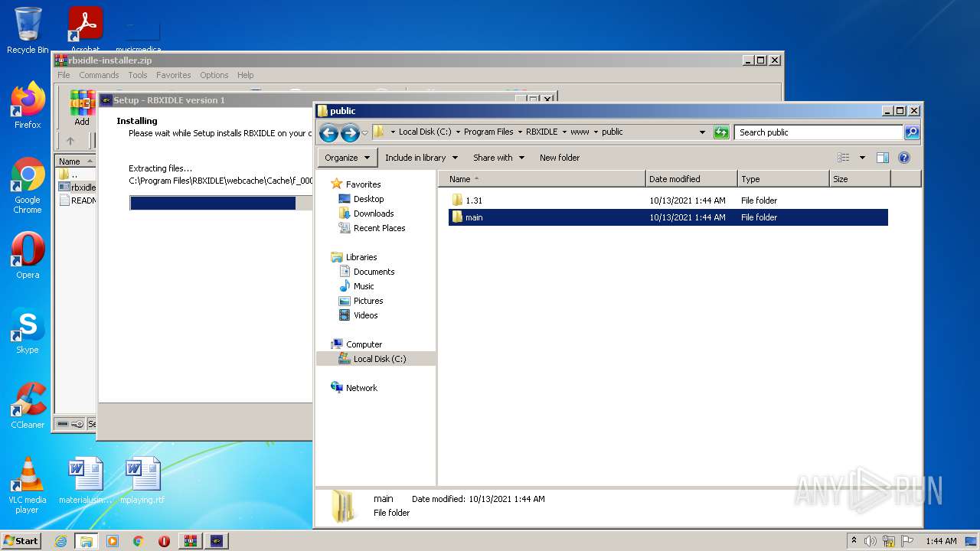Open recent pages dropdown beside navigation arrows

coord(364,133)
